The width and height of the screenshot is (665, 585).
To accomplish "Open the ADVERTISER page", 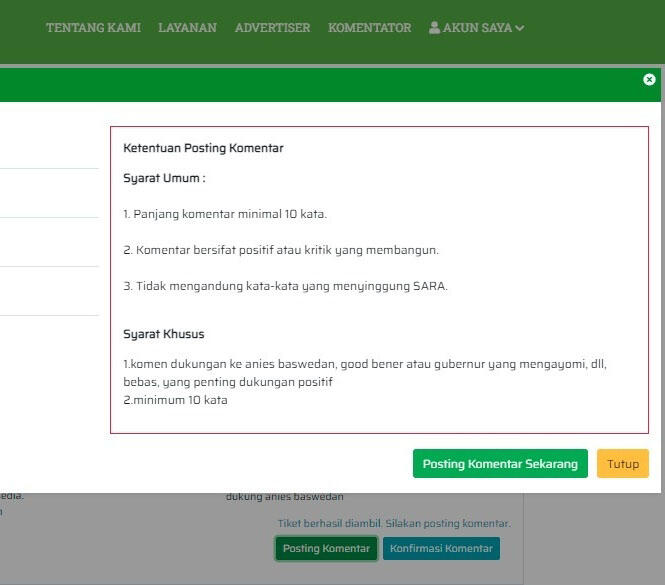I will (x=272, y=28).
